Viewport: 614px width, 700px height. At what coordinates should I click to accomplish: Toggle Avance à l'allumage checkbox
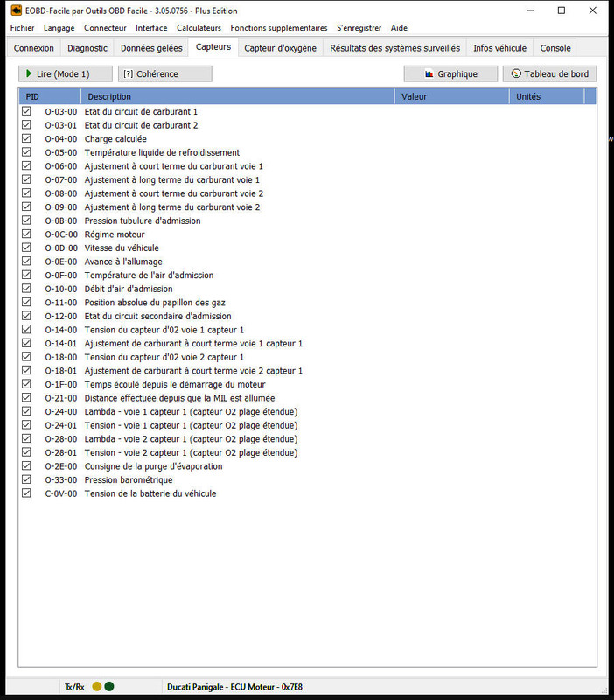[26, 261]
